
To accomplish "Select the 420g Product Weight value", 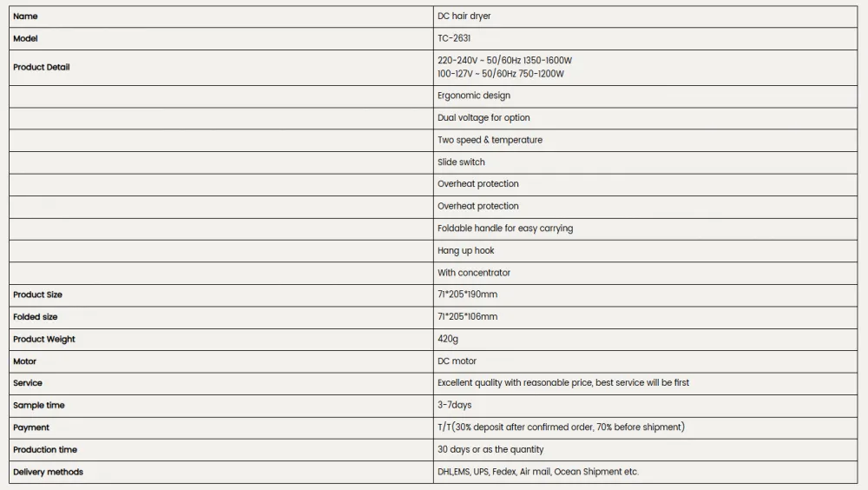I will (x=447, y=339).
